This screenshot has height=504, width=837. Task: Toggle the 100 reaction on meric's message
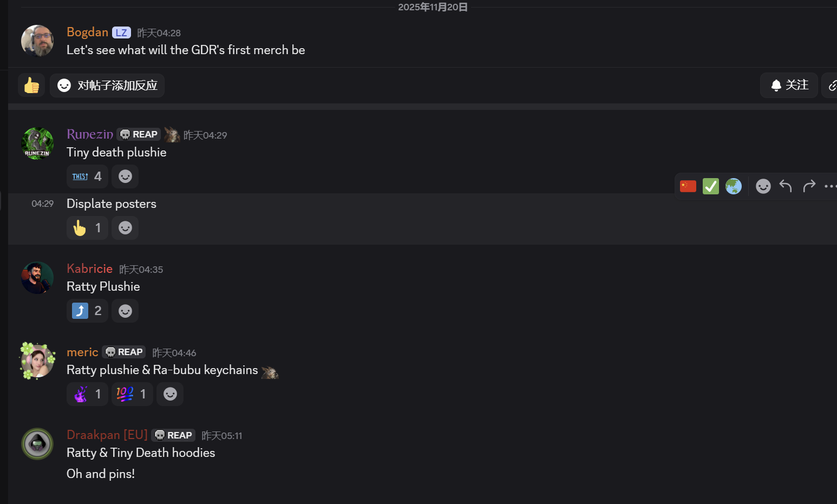132,394
